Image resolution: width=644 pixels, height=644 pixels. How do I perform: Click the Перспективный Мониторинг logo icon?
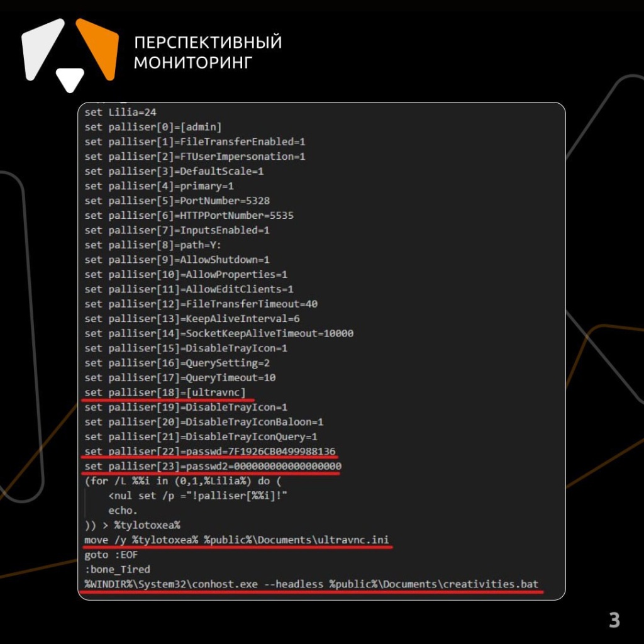tap(70, 55)
